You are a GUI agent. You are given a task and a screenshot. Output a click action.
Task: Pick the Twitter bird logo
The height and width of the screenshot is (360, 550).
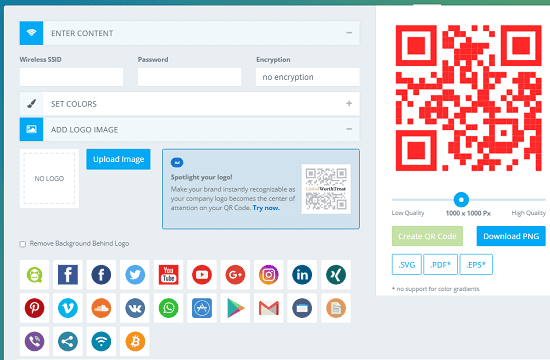[135, 275]
